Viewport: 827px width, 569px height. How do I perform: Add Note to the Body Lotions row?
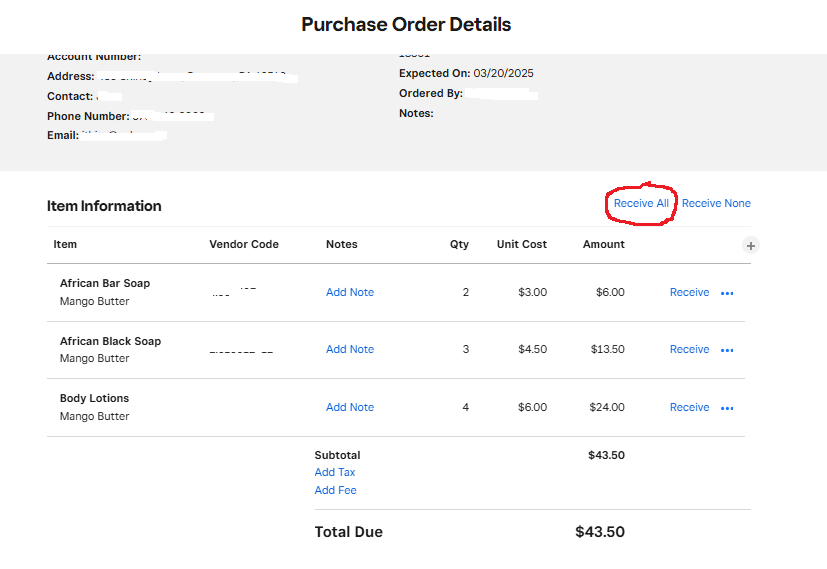[350, 408]
